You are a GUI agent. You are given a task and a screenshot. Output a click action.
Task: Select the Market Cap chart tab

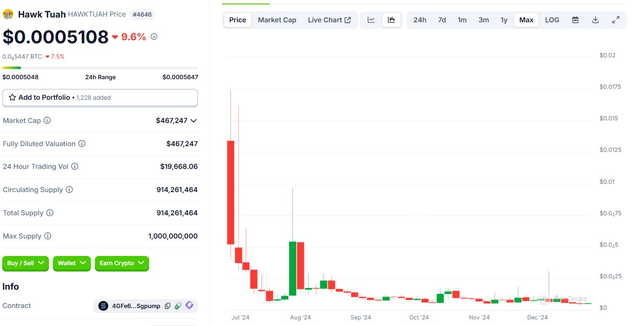point(277,20)
